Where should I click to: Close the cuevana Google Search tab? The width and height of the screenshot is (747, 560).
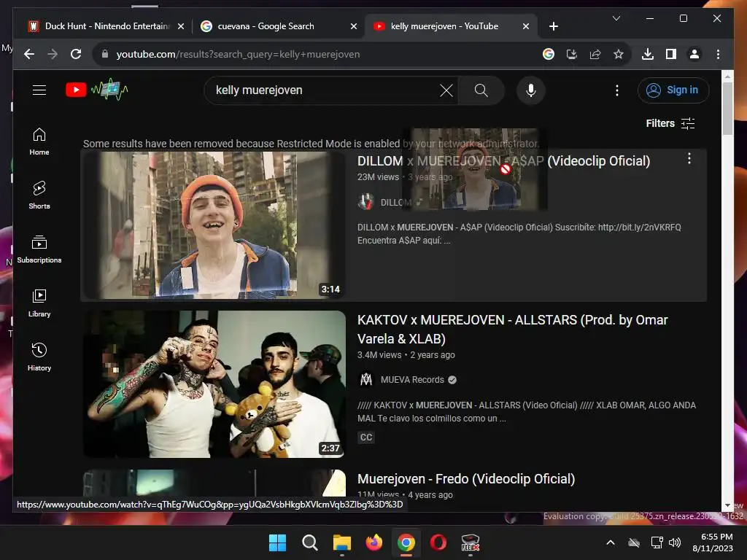(354, 27)
